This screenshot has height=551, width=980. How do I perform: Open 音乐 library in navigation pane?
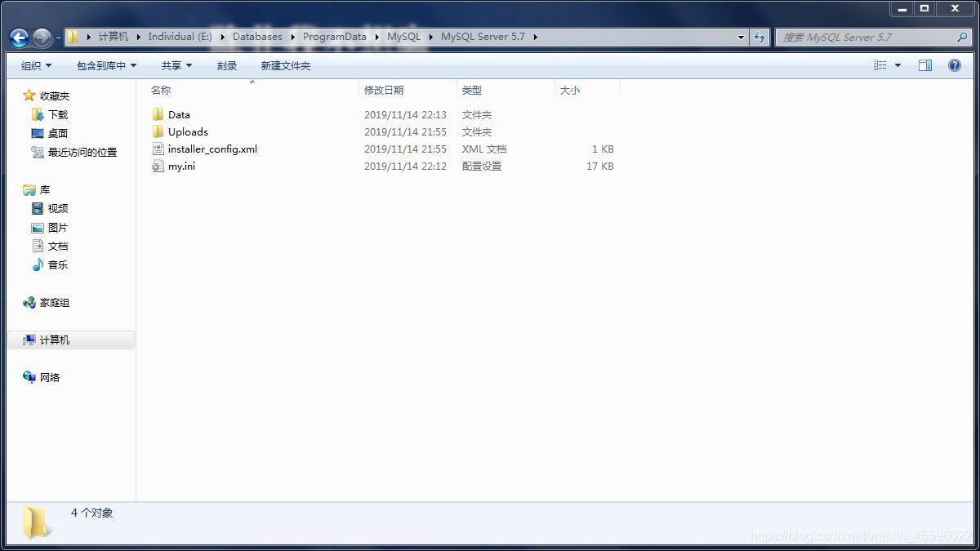click(58, 264)
